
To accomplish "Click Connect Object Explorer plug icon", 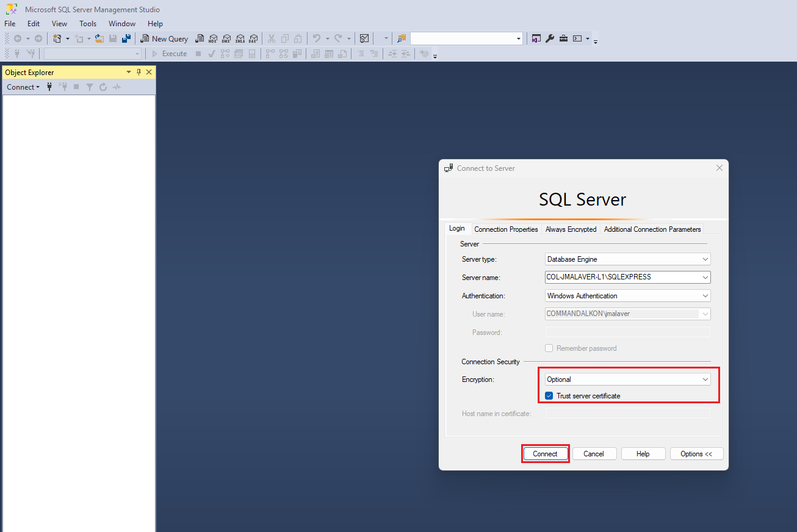I will pyautogui.click(x=49, y=87).
